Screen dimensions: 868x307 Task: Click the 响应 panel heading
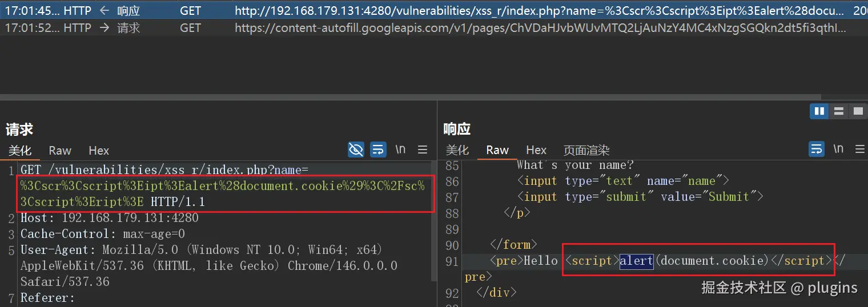457,130
